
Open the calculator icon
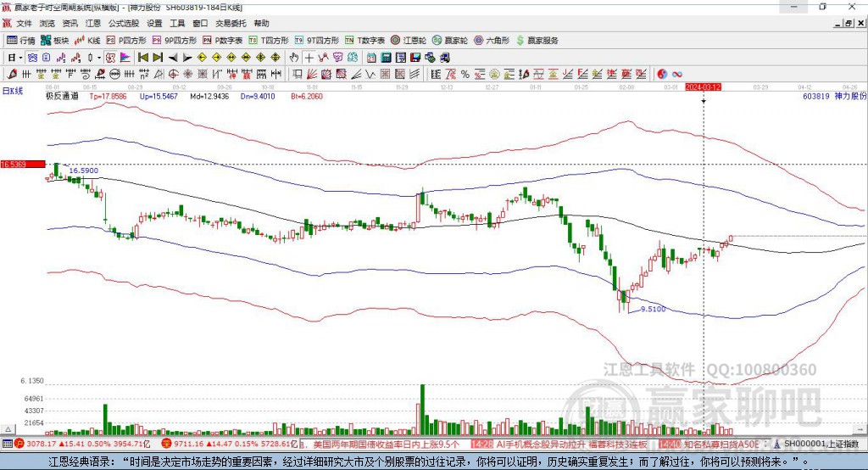click(x=387, y=58)
